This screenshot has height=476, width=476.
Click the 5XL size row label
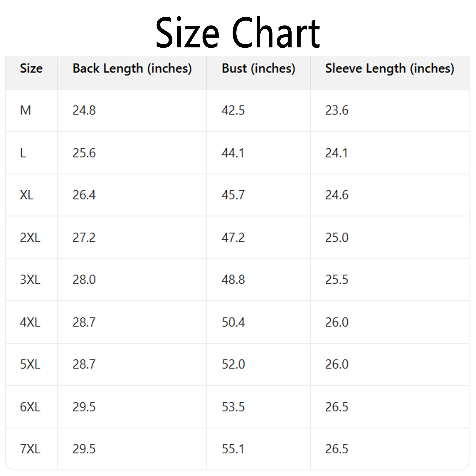(30, 364)
